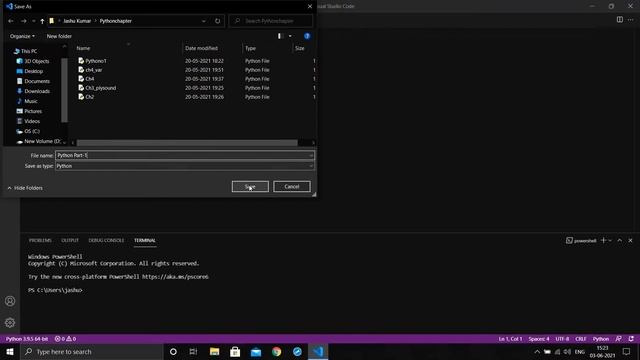Open Videos in navigation pane
This screenshot has width=640, height=360.
(28, 121)
